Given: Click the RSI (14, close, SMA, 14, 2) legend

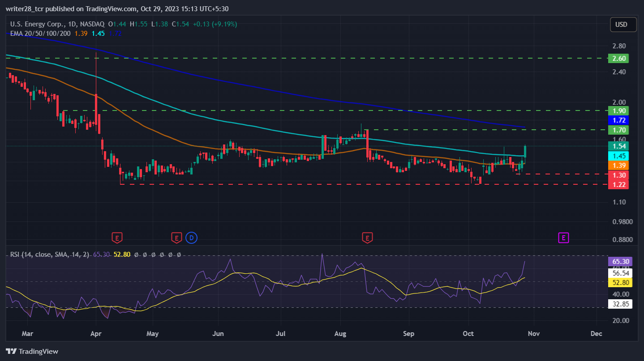Looking at the screenshot, I should [49, 255].
